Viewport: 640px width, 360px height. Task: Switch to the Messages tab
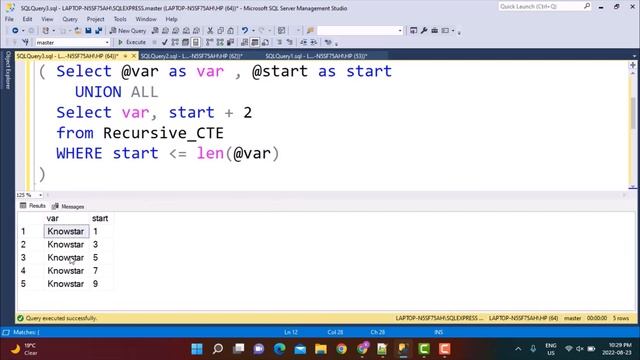click(68, 207)
